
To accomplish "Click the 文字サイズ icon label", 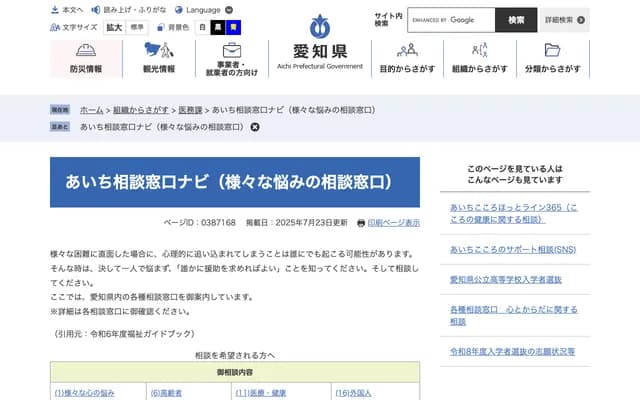I will point(73,27).
